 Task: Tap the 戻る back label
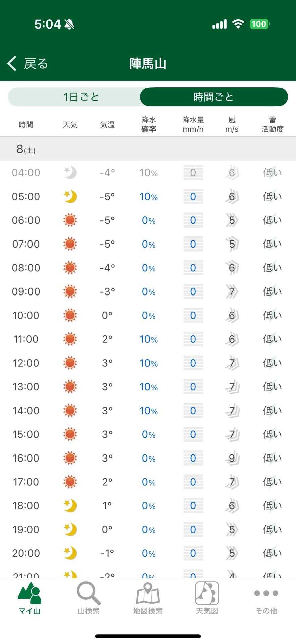click(x=36, y=63)
